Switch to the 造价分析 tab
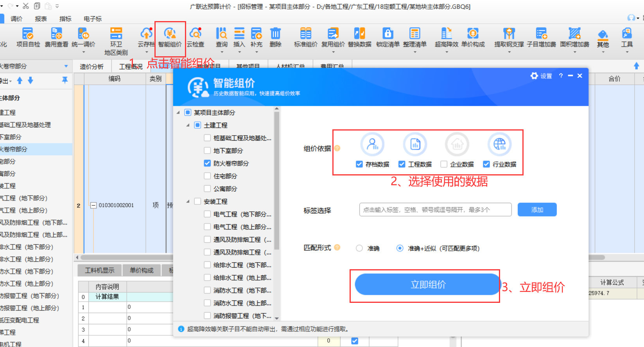The width and height of the screenshot is (644, 347). 92,66
